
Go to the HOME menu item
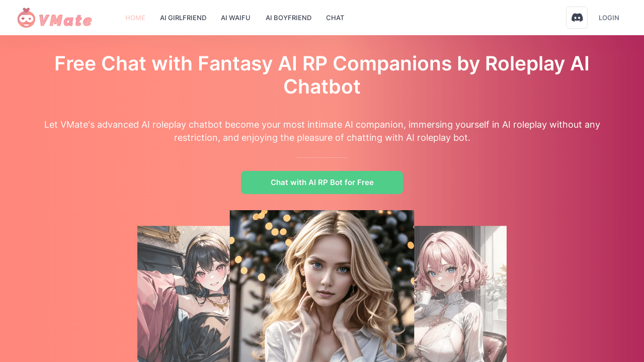tap(135, 18)
